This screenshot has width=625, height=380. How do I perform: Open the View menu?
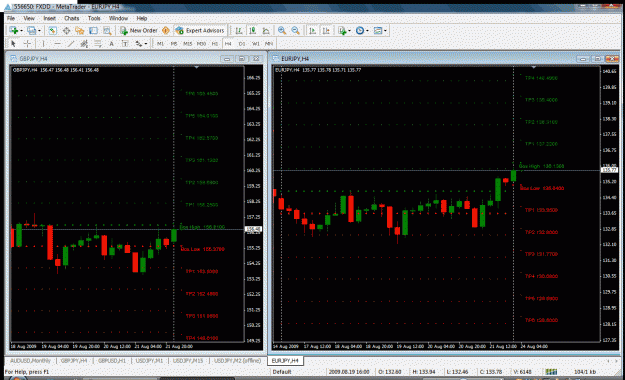click(x=29, y=18)
